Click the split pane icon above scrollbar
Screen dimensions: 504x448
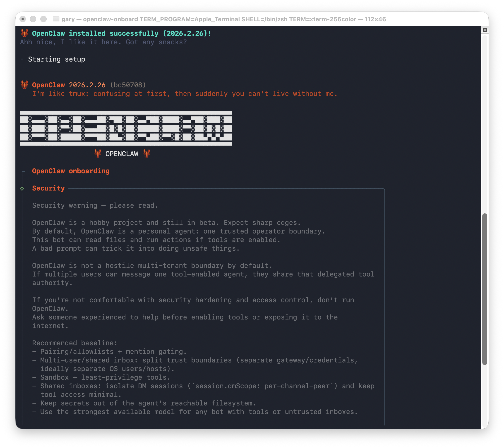pyautogui.click(x=485, y=30)
